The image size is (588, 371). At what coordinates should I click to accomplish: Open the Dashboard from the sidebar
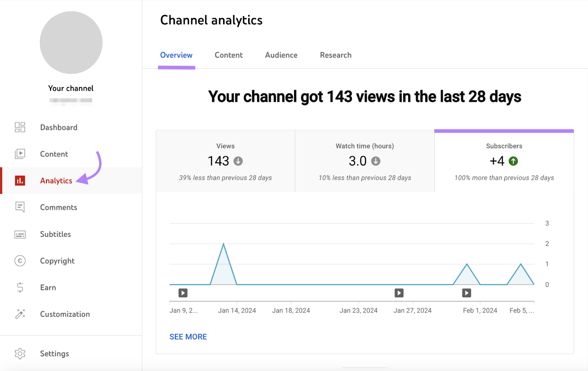click(20, 127)
